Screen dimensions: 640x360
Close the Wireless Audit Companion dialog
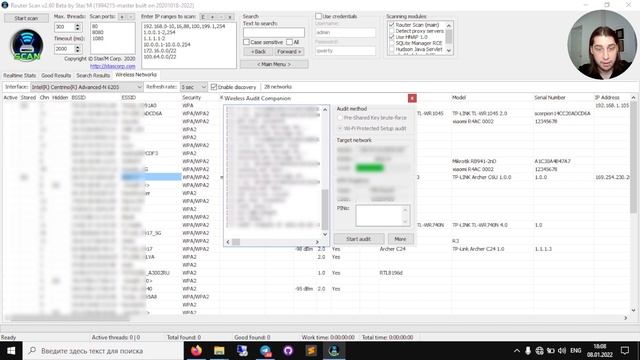(x=412, y=98)
